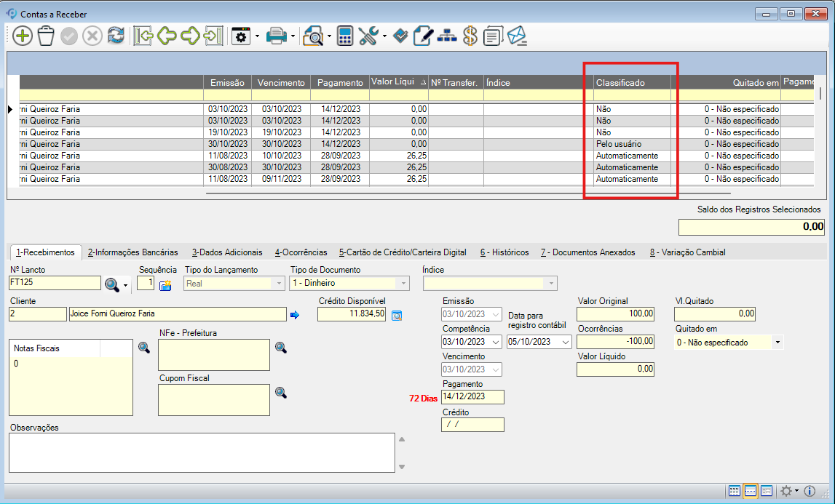Click magnifier next to NFe - Prefeitura
The width and height of the screenshot is (835, 504).
281,348
